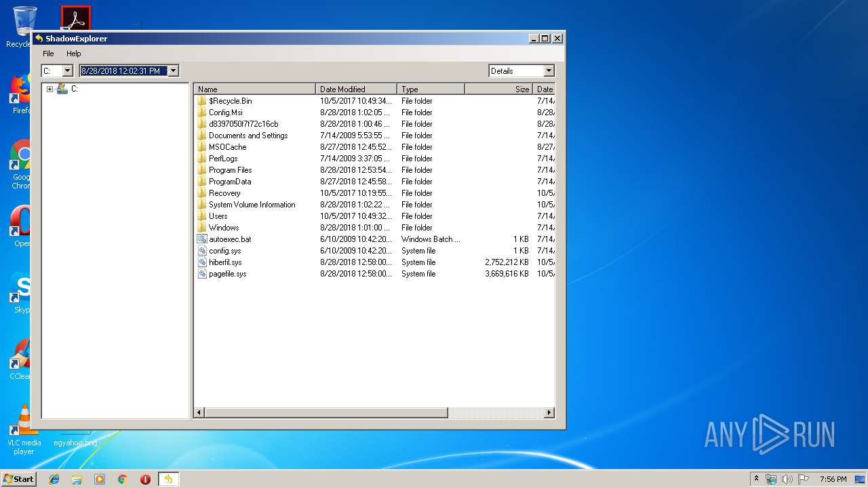This screenshot has width=868, height=488.
Task: Open the Help menu
Action: point(73,54)
